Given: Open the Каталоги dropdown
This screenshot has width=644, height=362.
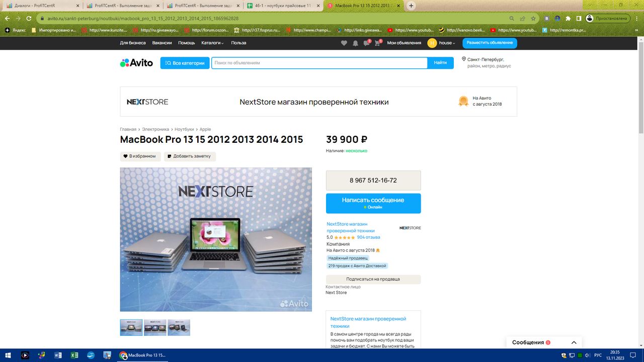Looking at the screenshot, I should click(x=212, y=43).
